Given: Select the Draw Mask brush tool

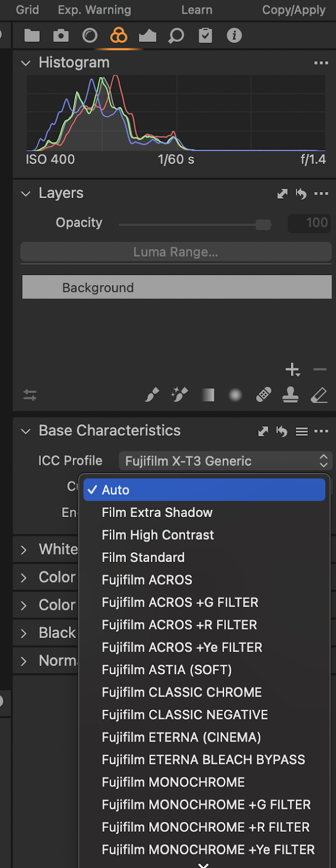Looking at the screenshot, I should (x=152, y=395).
